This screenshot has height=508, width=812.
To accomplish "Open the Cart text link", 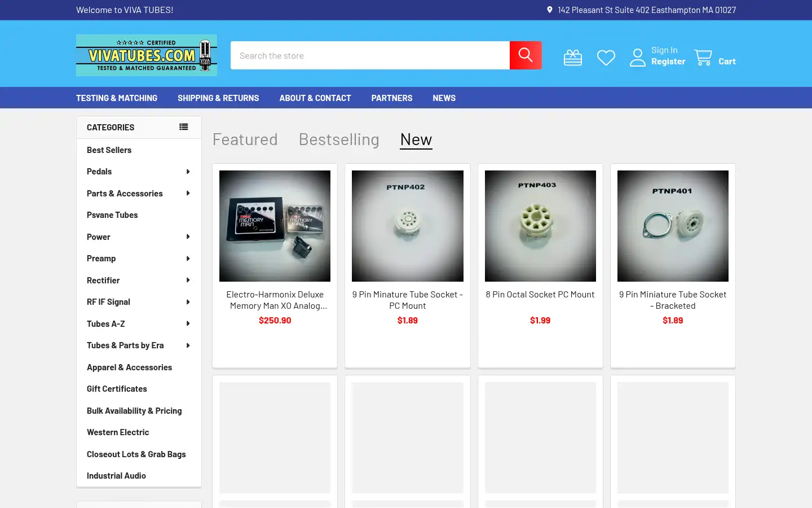I will tap(727, 62).
